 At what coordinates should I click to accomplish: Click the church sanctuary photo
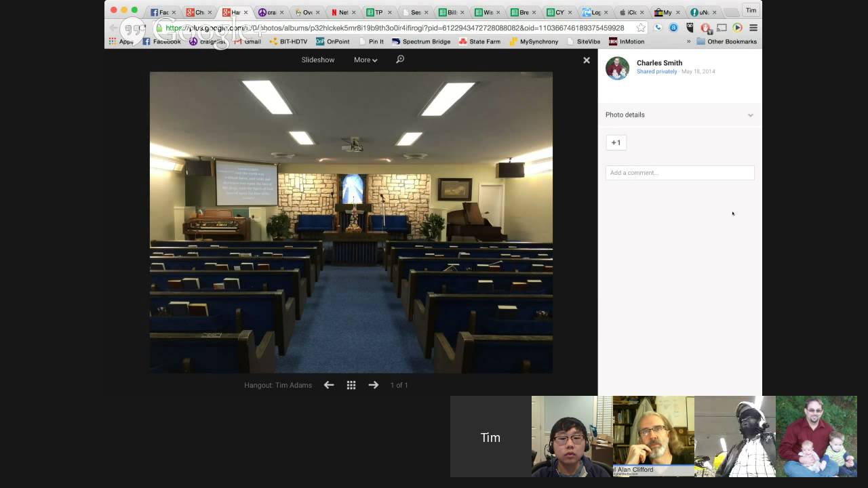[x=351, y=222]
